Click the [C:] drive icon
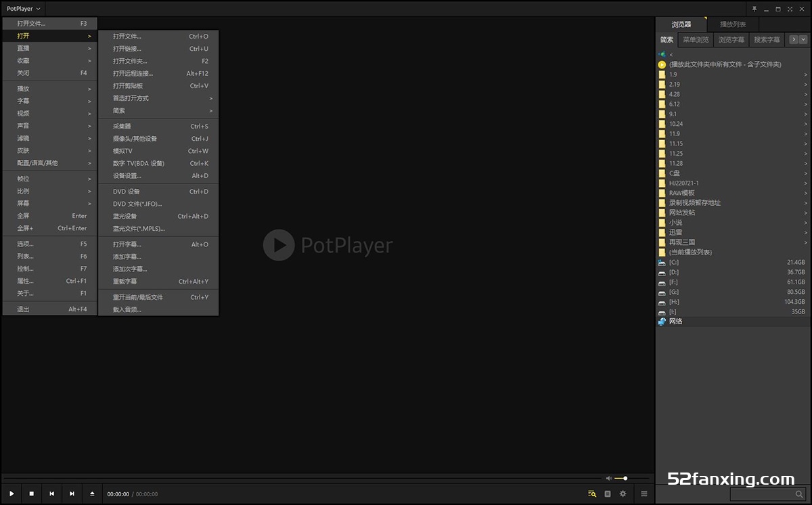Screen dimensions: 812x505 click(x=662, y=262)
